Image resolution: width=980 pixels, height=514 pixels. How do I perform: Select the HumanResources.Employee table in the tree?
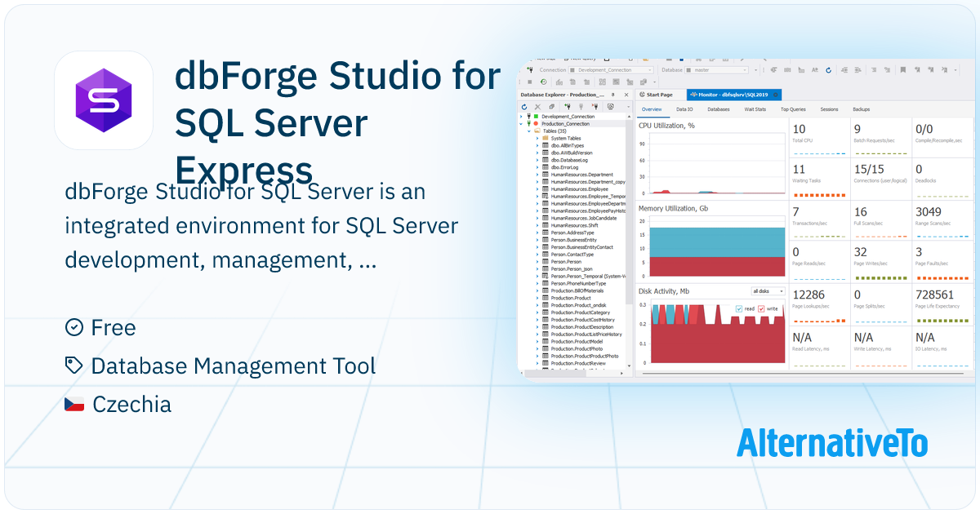click(x=580, y=189)
